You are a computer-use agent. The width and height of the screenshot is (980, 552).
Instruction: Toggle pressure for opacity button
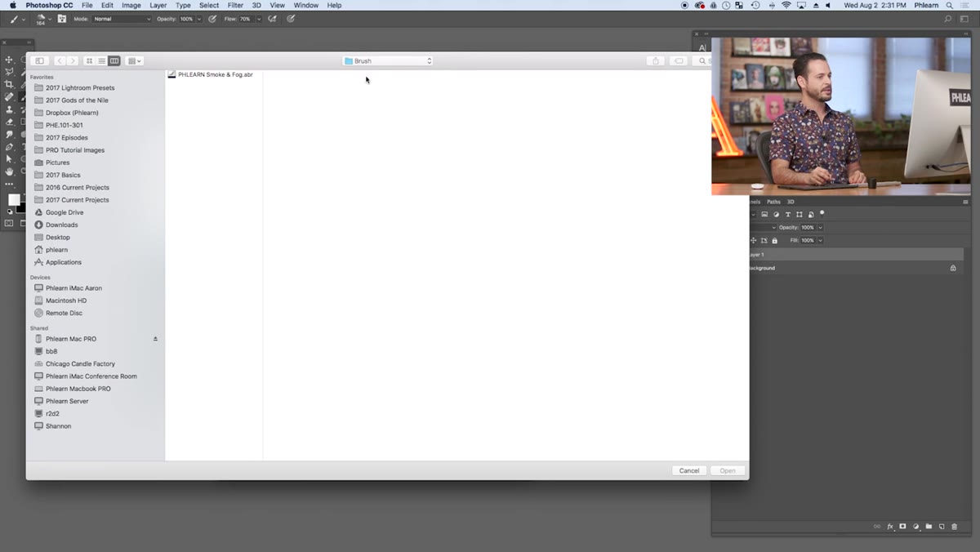(x=212, y=19)
